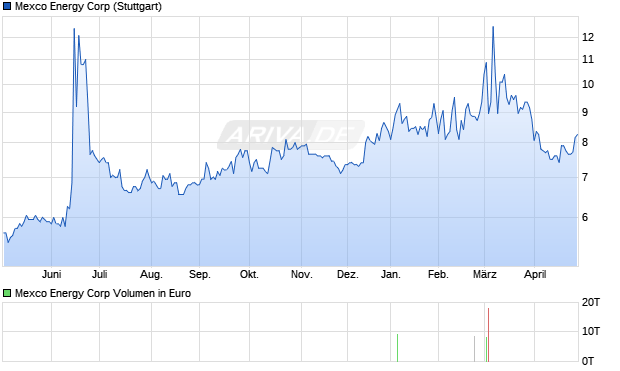This screenshot has width=620, height=371.
Task: Click the volume axis label 0T
Action: [588, 361]
